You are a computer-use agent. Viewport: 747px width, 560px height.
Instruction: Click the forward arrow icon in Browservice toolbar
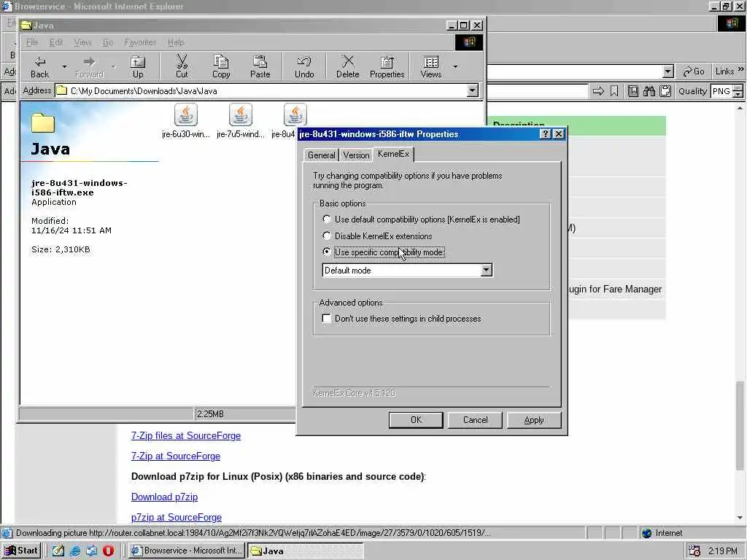tap(598, 91)
